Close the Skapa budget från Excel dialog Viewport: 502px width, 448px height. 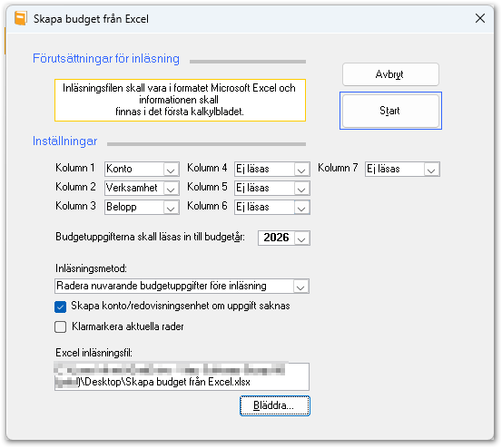(x=480, y=18)
